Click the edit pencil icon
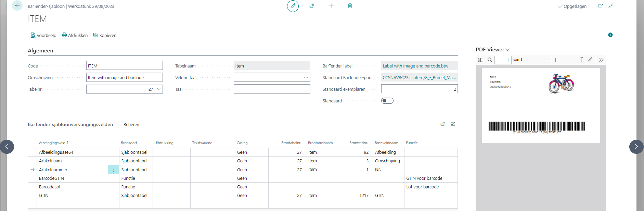This screenshot has width=644, height=211. [293, 6]
